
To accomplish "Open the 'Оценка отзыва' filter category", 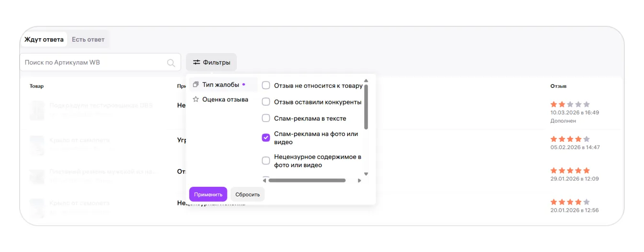I will (225, 100).
